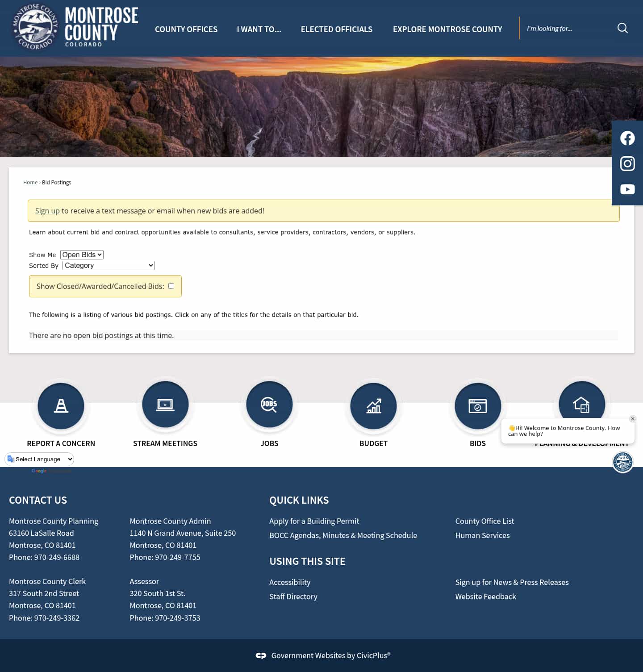Select the Budget icon

tap(373, 406)
